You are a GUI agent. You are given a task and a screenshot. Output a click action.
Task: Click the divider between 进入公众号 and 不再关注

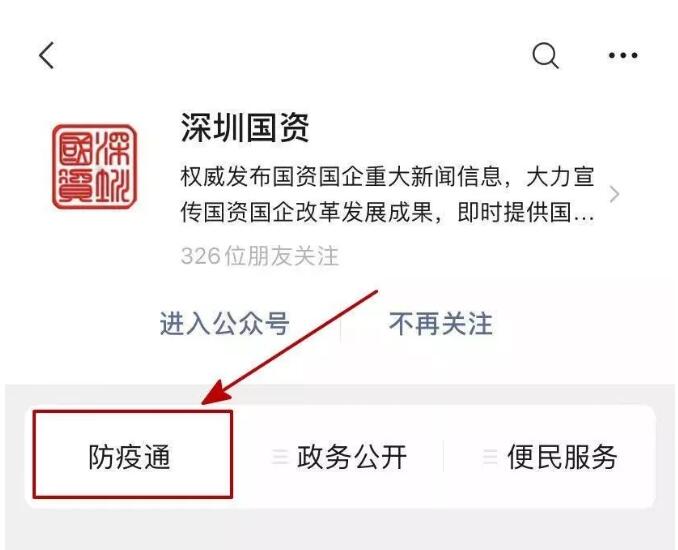[x=340, y=329]
